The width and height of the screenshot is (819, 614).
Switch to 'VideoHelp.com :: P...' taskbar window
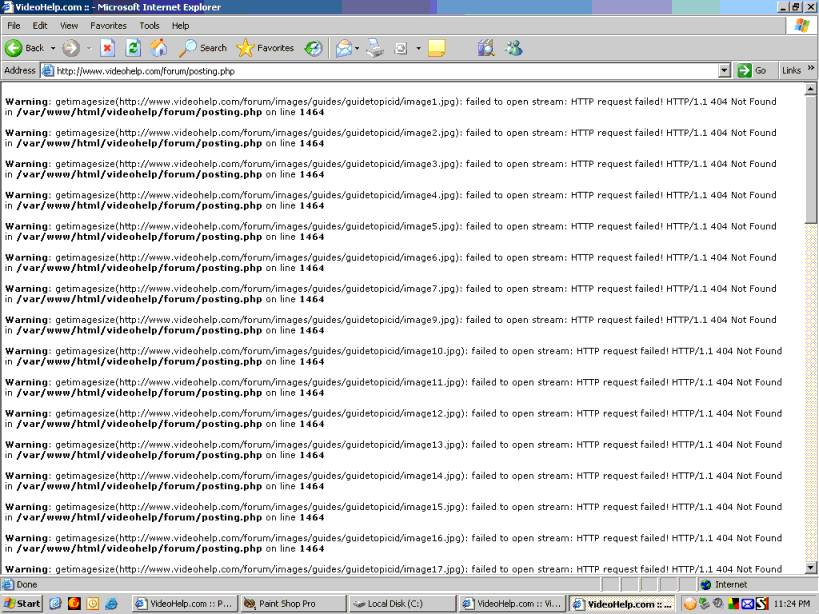coord(184,604)
